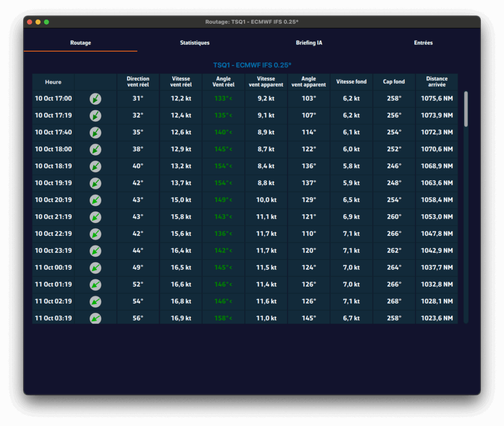
Task: Select the Routage tab
Action: [80, 43]
